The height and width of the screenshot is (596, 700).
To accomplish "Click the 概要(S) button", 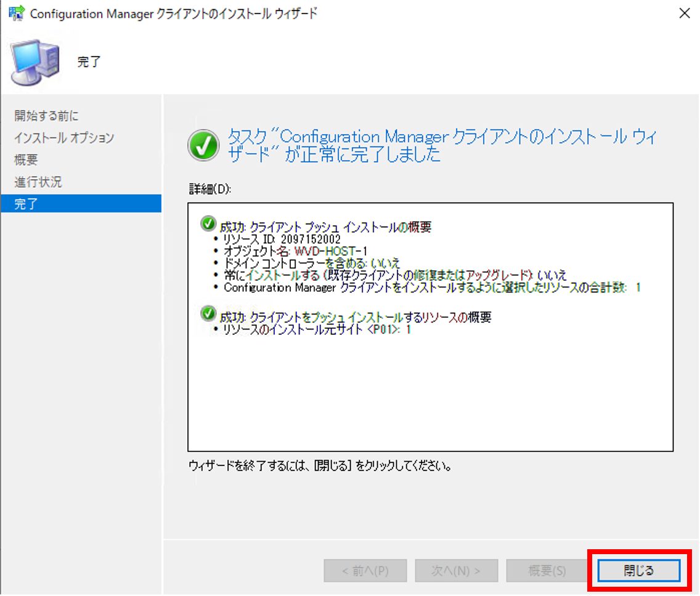I will point(547,571).
